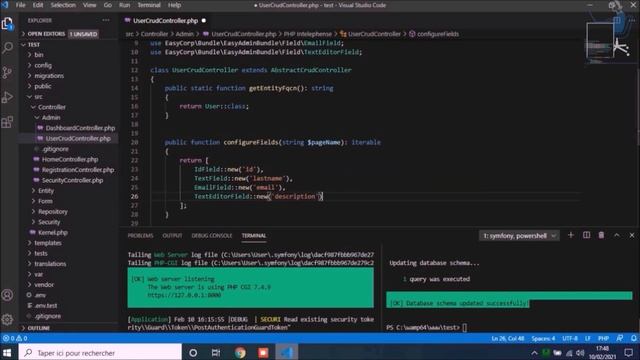Click the Windows search box
Viewport: 640px width, 360px height.
[x=100, y=353]
